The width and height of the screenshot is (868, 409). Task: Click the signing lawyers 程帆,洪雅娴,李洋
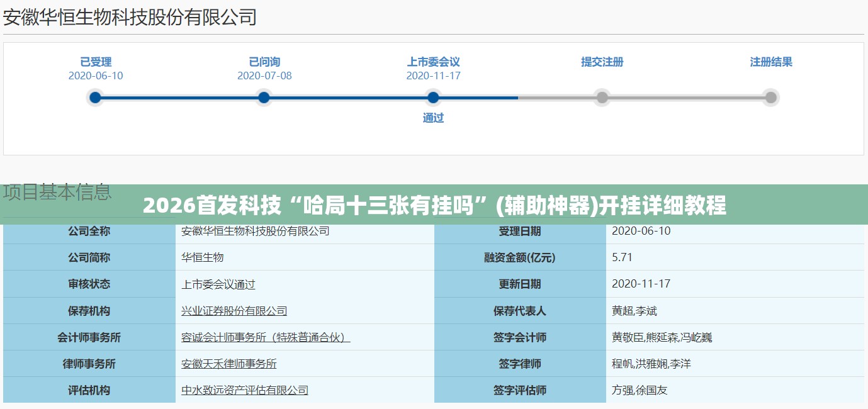tap(651, 364)
